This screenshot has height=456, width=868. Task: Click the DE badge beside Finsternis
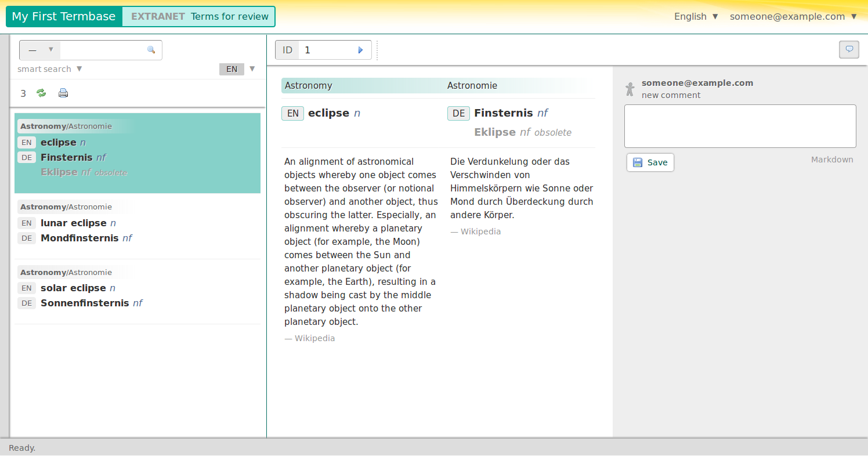pos(458,113)
